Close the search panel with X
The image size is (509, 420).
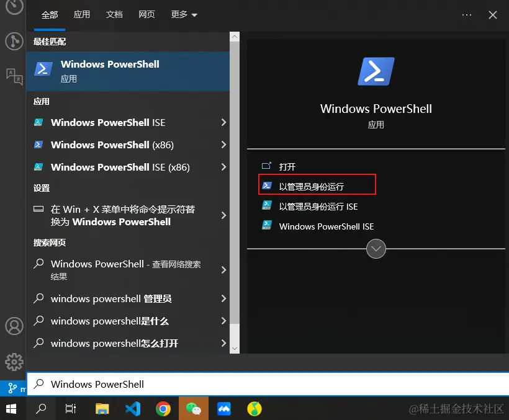(x=493, y=15)
